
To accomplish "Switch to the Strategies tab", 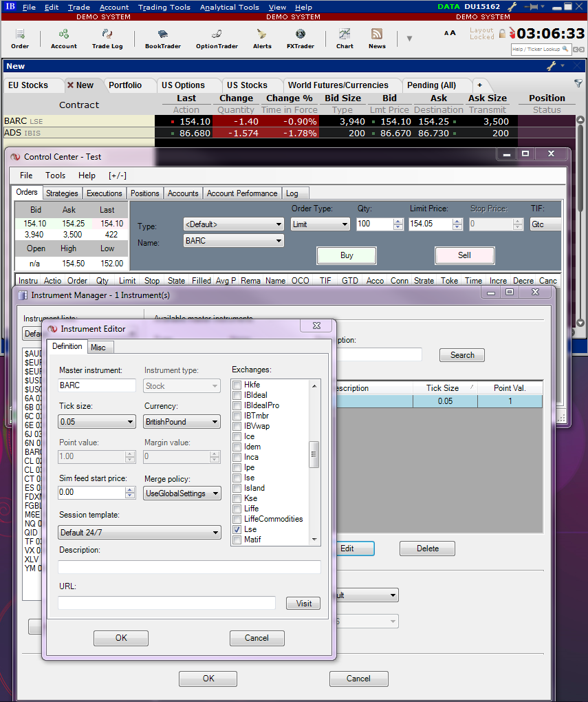I will tap(62, 193).
